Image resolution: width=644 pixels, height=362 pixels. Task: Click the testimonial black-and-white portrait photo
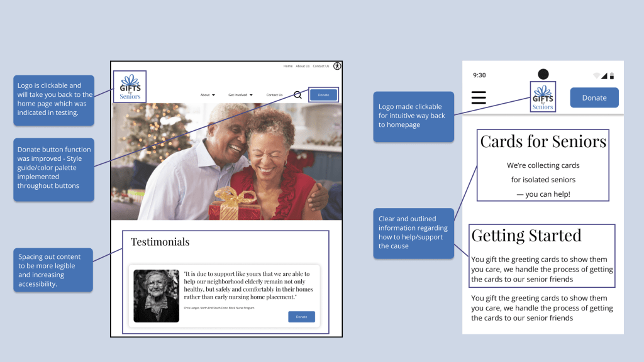[x=156, y=296]
